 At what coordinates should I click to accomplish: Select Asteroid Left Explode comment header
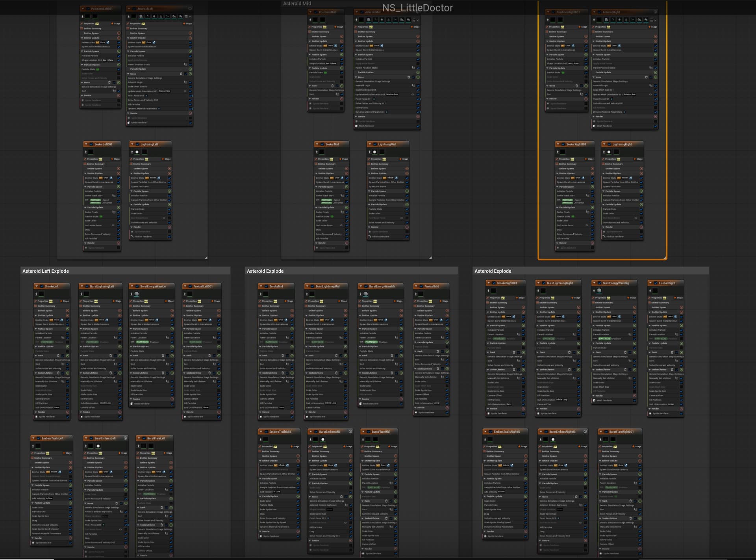click(x=46, y=271)
